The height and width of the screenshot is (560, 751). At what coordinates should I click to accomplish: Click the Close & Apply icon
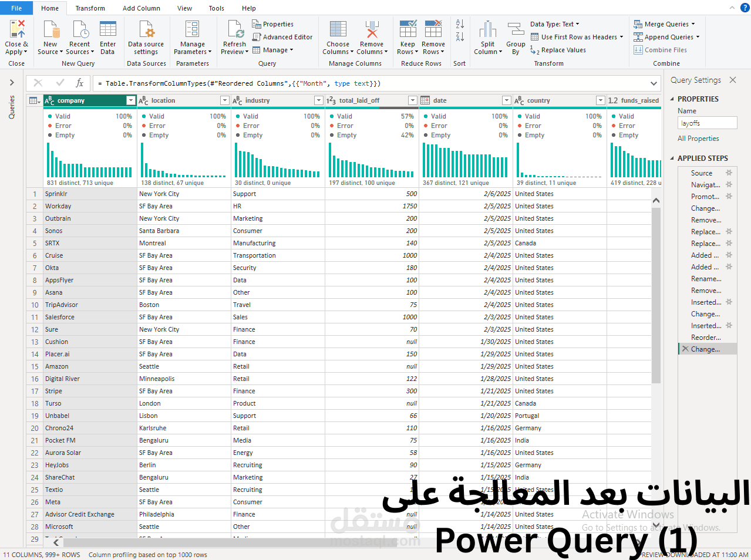17,29
